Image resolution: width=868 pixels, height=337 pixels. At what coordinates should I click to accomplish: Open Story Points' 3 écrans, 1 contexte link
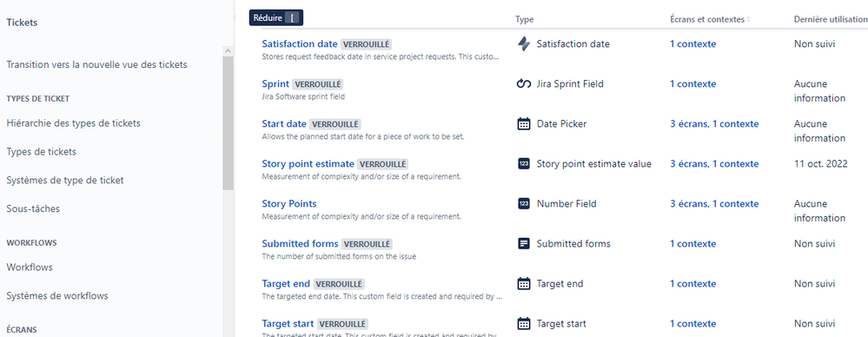tap(714, 203)
